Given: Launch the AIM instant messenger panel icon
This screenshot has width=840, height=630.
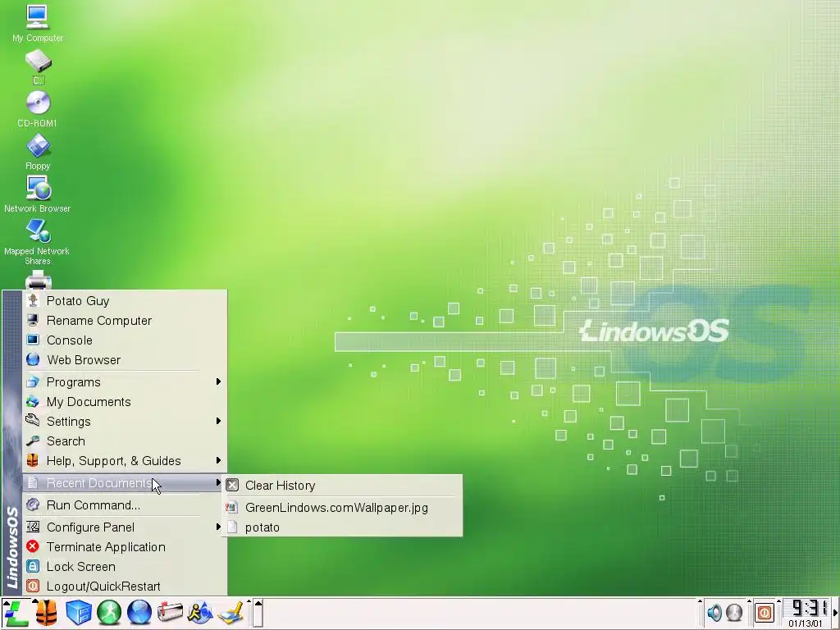Looking at the screenshot, I should tap(200, 613).
